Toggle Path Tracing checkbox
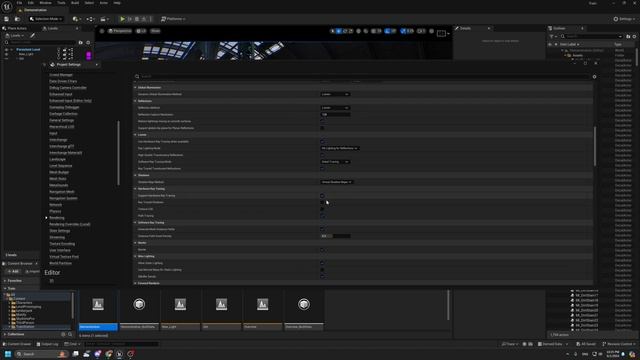Viewport: 640px width, 360px height. coord(322,216)
